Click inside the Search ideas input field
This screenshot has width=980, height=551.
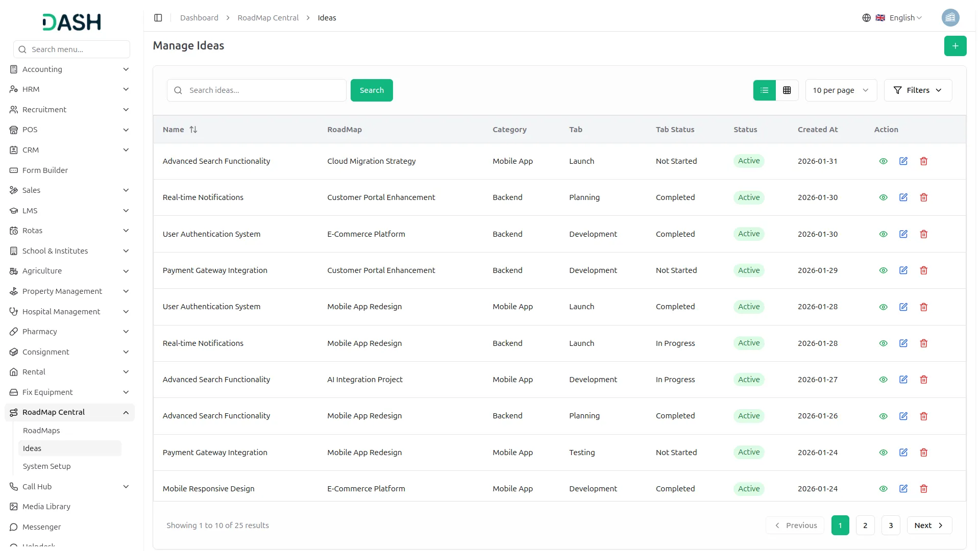[256, 90]
